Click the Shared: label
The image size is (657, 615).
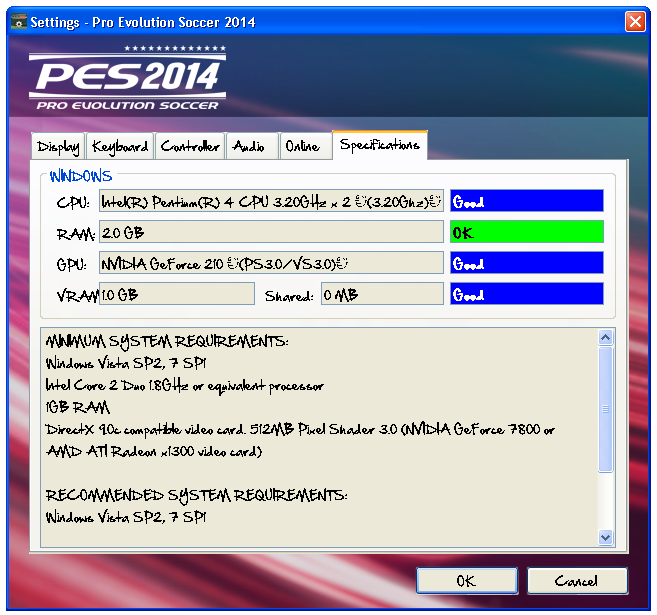click(x=289, y=296)
